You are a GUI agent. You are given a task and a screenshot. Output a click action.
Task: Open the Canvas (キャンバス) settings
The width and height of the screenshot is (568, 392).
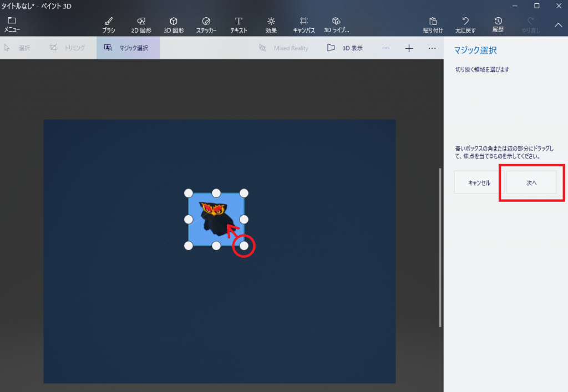point(304,24)
